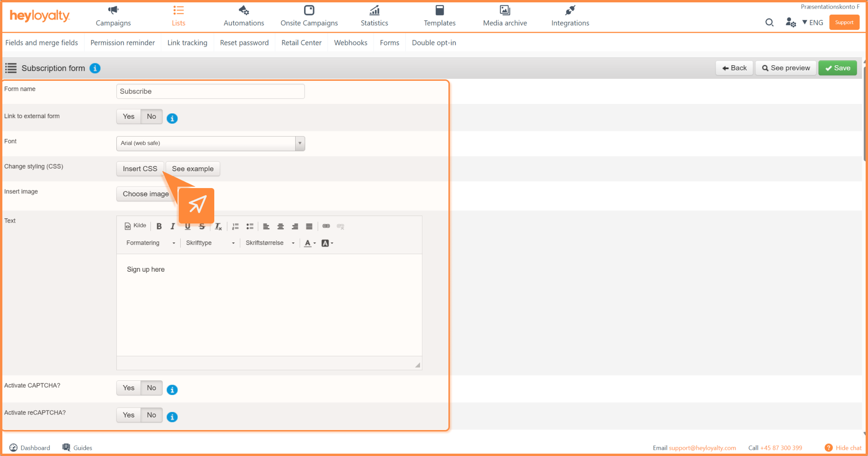
Task: Insert a numbered list in the editor
Action: point(236,226)
